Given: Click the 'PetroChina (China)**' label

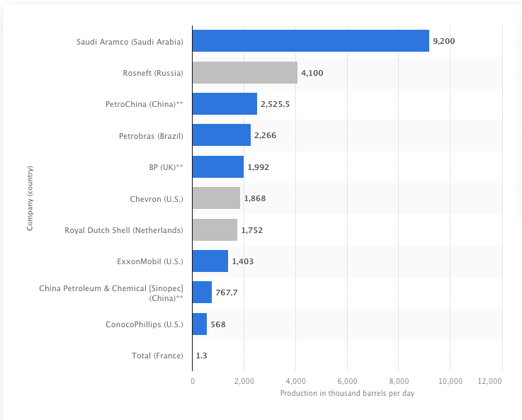Looking at the screenshot, I should click(144, 104).
